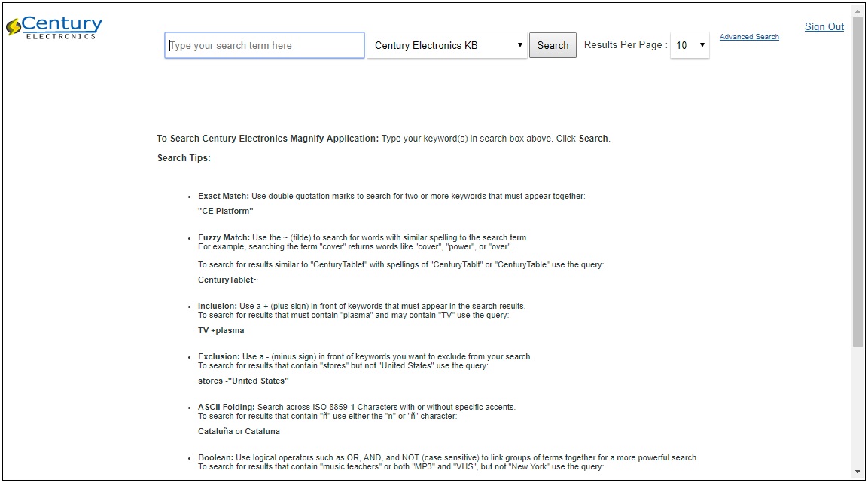Open the Century Electronics KB dropdown
The height and width of the screenshot is (483, 868).
coord(447,45)
